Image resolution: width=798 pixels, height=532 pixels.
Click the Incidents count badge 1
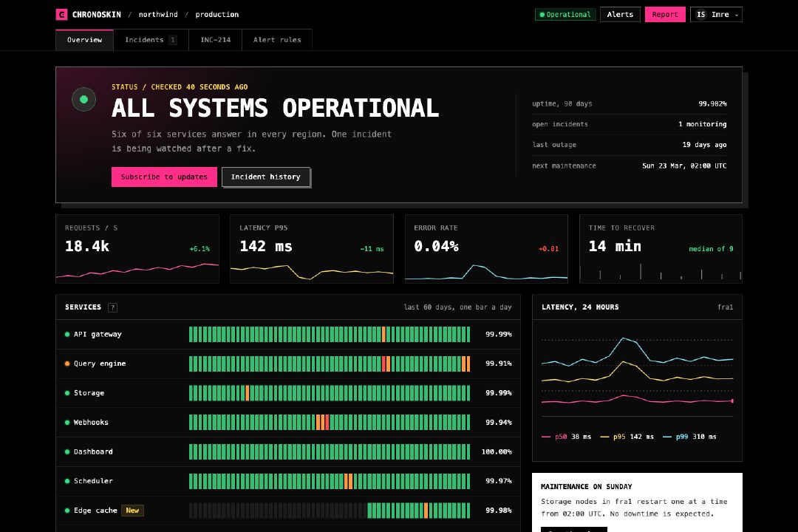172,40
